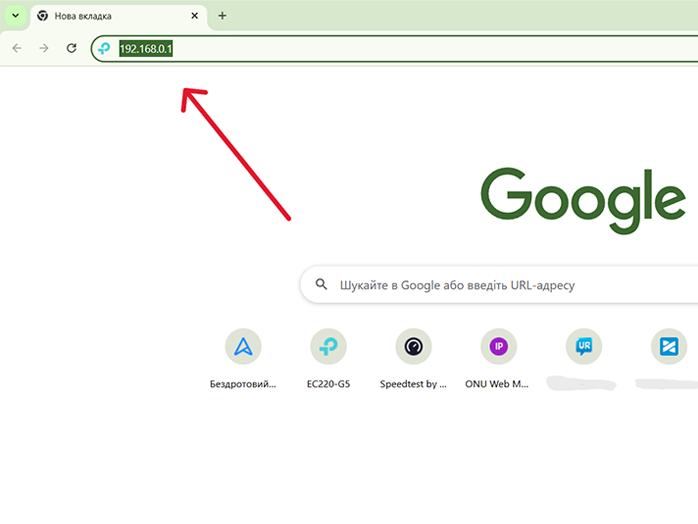Open a new tab with plus button

coord(222,16)
